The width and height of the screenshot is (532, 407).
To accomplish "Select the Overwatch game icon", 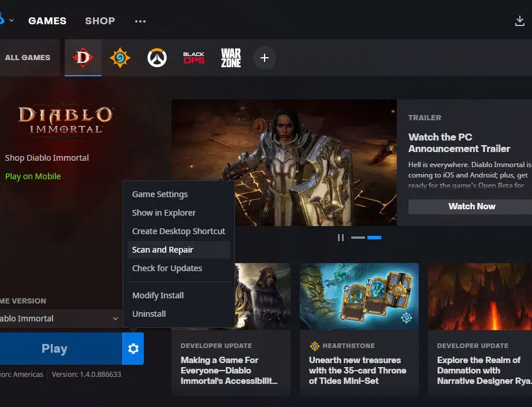I will (x=157, y=58).
